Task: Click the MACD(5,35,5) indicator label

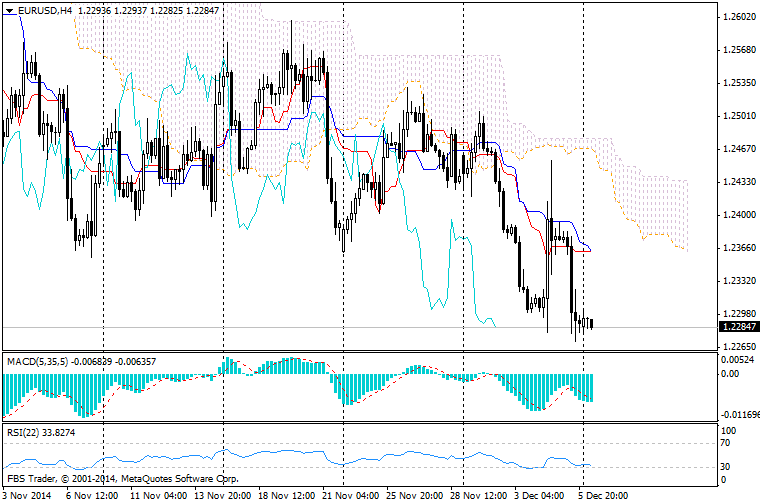Action: coord(38,362)
